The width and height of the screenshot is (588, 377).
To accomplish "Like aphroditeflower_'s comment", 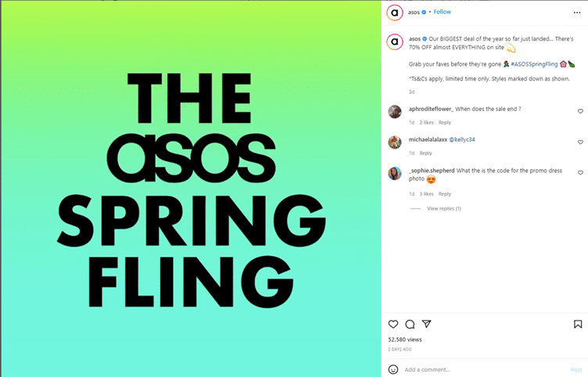I will coord(580,112).
